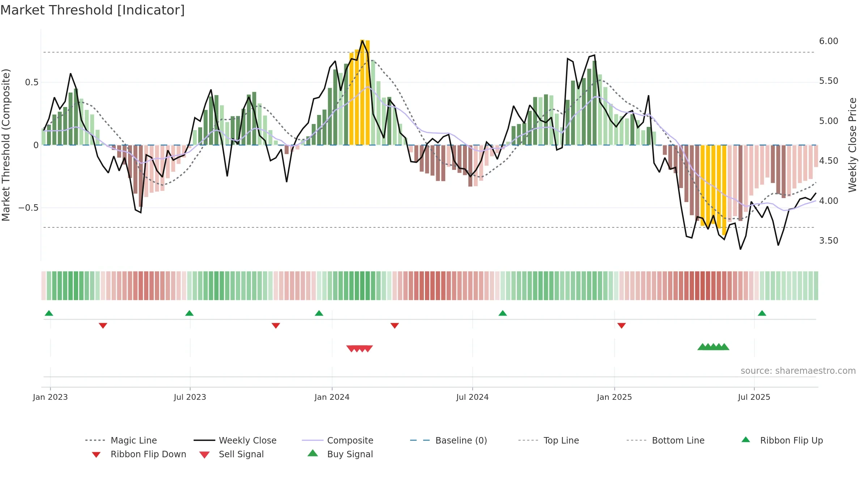The height and width of the screenshot is (488, 868).
Task: Click the 3.50 price axis label
Action: 829,241
